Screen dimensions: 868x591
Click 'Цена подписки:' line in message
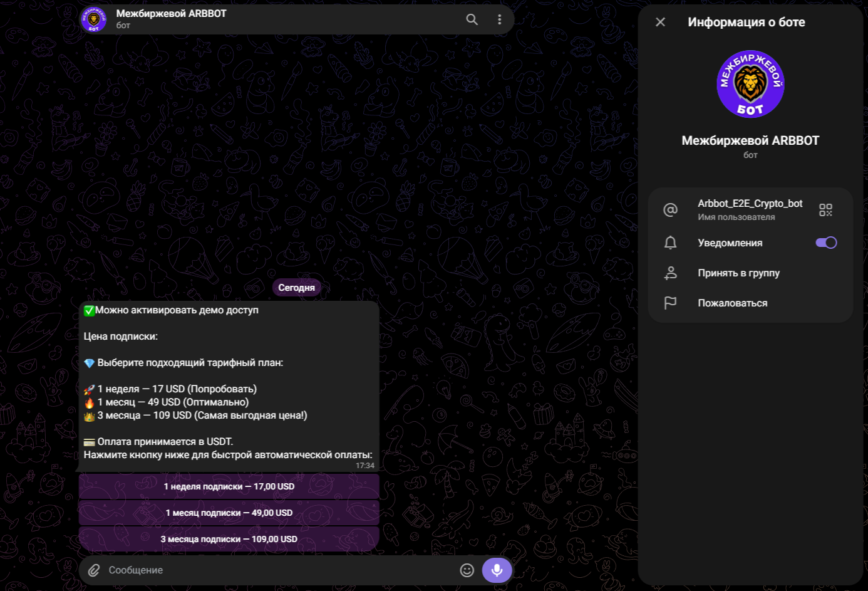tap(121, 337)
